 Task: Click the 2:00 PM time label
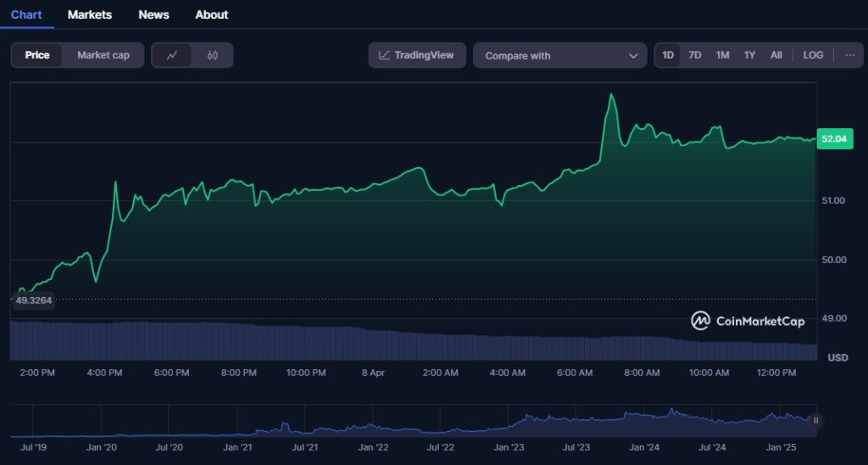pos(37,373)
